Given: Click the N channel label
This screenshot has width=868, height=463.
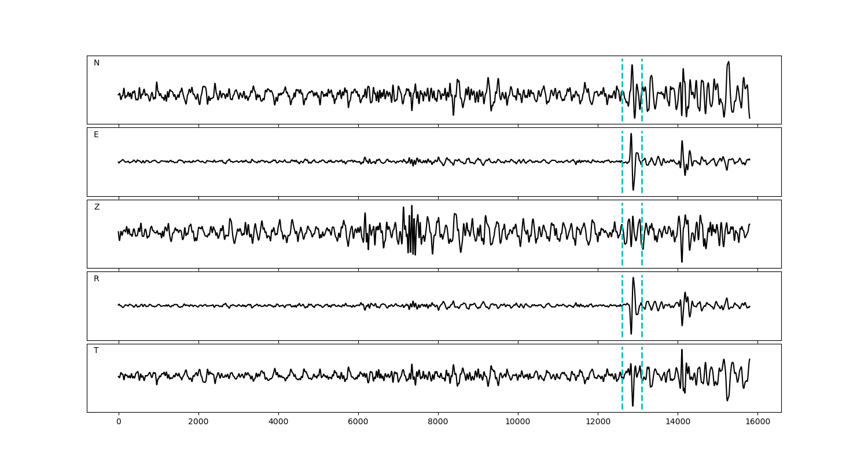Looking at the screenshot, I should coord(97,63).
